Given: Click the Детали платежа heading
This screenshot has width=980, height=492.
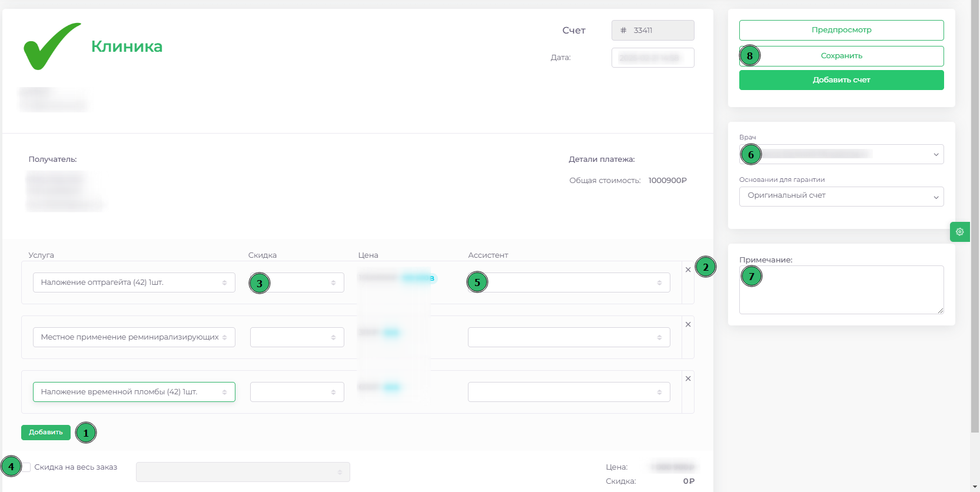Looking at the screenshot, I should pos(602,159).
